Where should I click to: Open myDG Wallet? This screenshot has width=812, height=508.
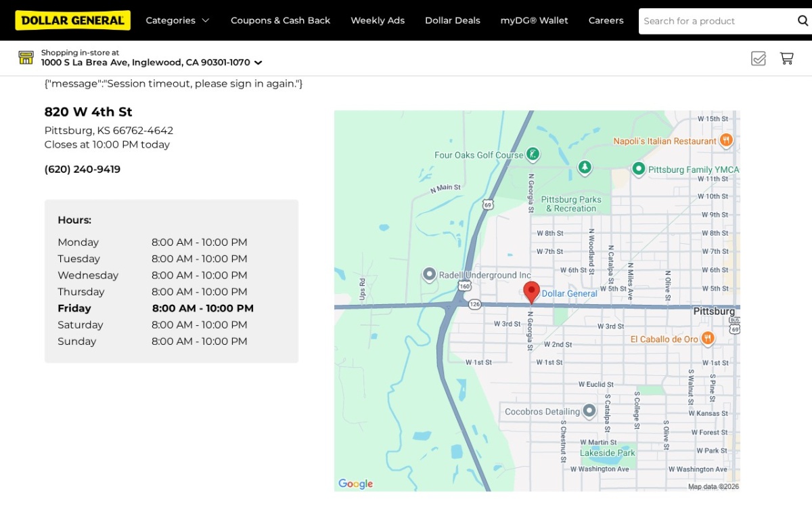[535, 20]
